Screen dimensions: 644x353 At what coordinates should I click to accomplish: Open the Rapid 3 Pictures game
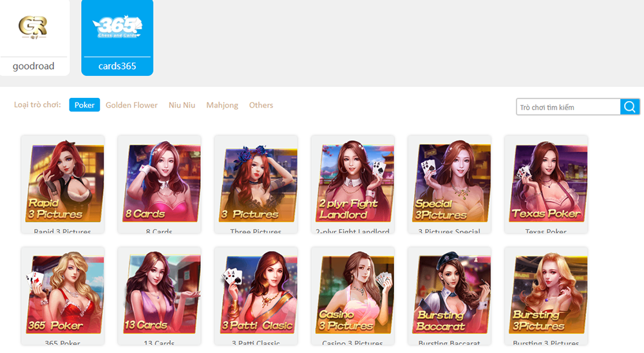coord(62,184)
